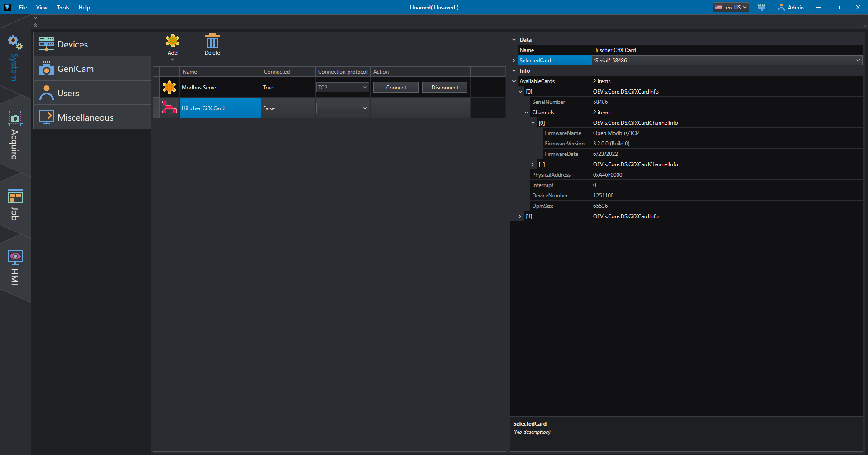Open the Tools menu

[63, 7]
